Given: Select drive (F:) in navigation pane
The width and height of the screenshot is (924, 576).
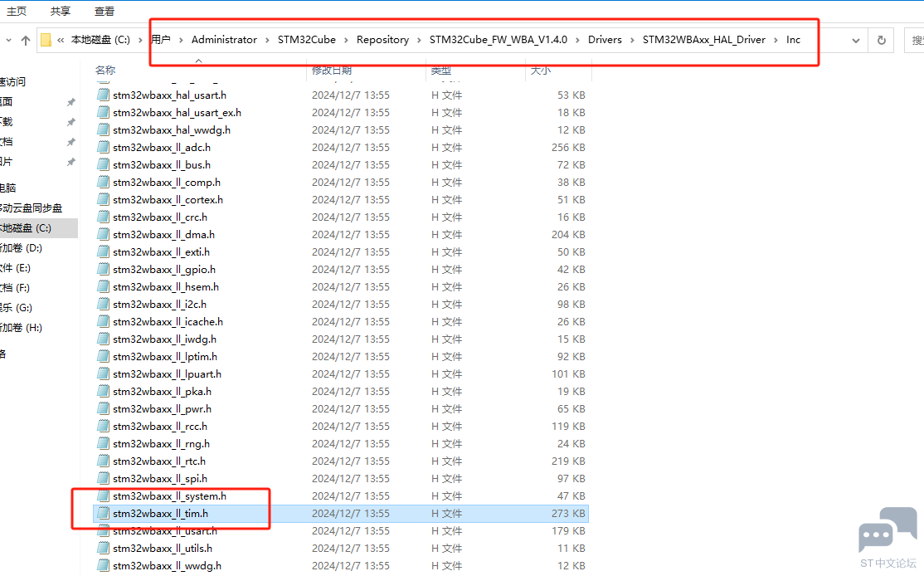Looking at the screenshot, I should pyautogui.click(x=15, y=288).
